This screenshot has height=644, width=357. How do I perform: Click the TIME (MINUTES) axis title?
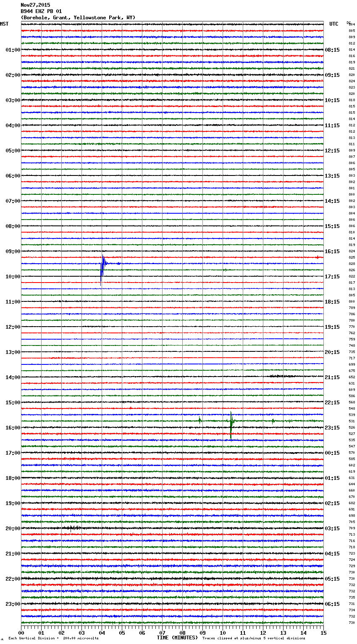click(177, 638)
